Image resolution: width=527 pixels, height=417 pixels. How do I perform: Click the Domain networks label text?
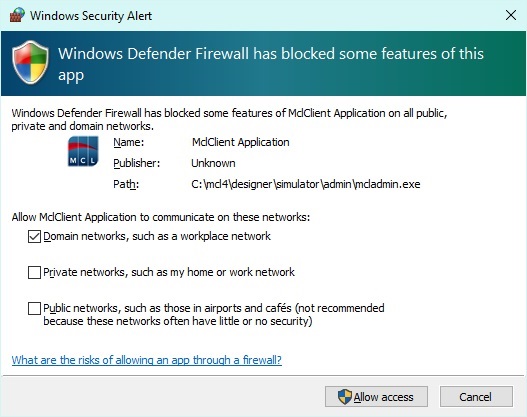point(157,236)
